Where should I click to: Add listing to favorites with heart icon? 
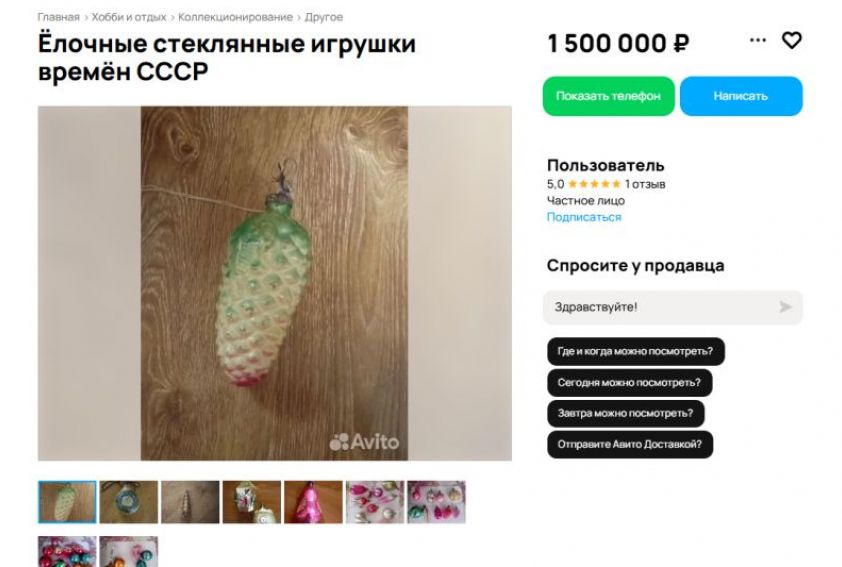[x=792, y=41]
